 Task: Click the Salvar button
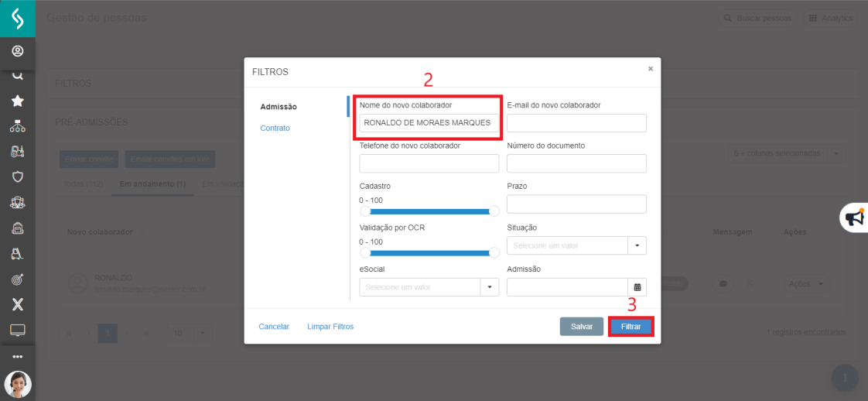[581, 327]
